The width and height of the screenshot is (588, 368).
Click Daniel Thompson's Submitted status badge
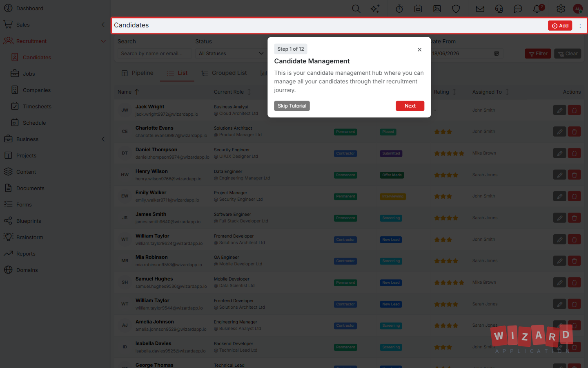click(x=391, y=153)
